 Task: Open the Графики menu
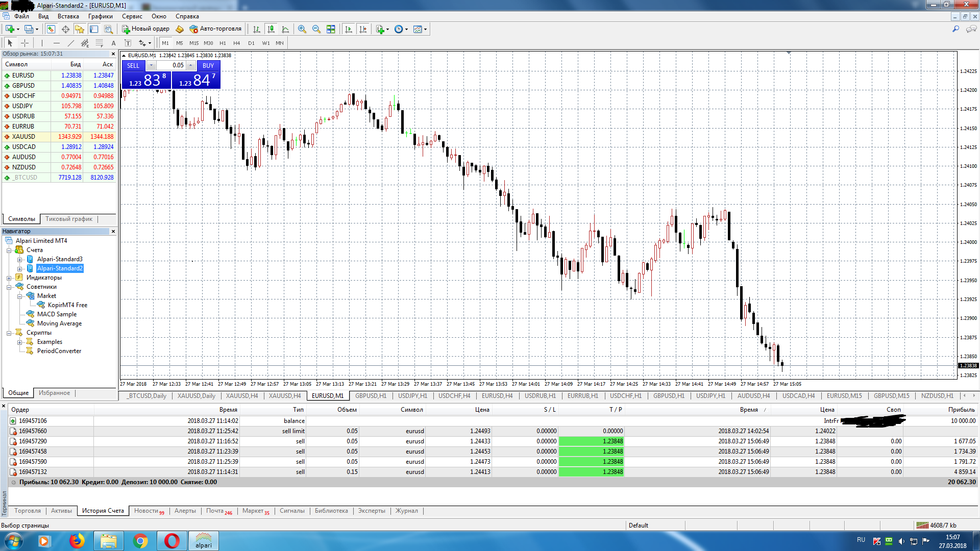pos(100,16)
